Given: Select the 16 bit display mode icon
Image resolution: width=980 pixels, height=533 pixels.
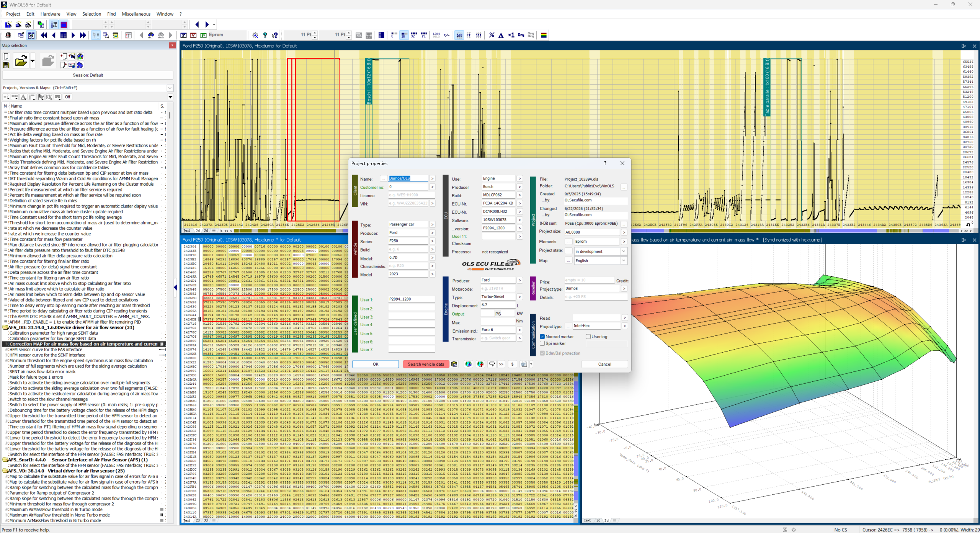Looking at the screenshot, I should pyautogui.click(x=403, y=35).
